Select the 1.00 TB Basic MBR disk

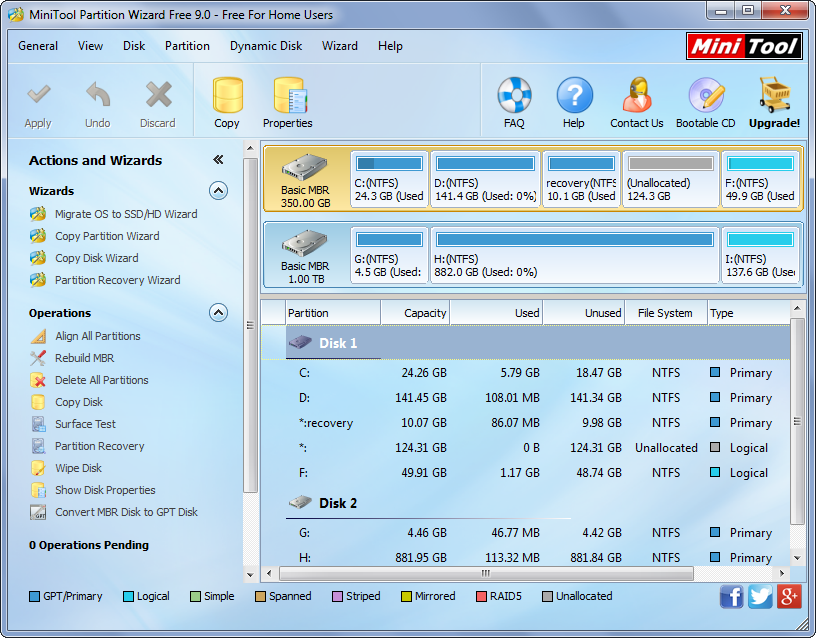(x=306, y=255)
